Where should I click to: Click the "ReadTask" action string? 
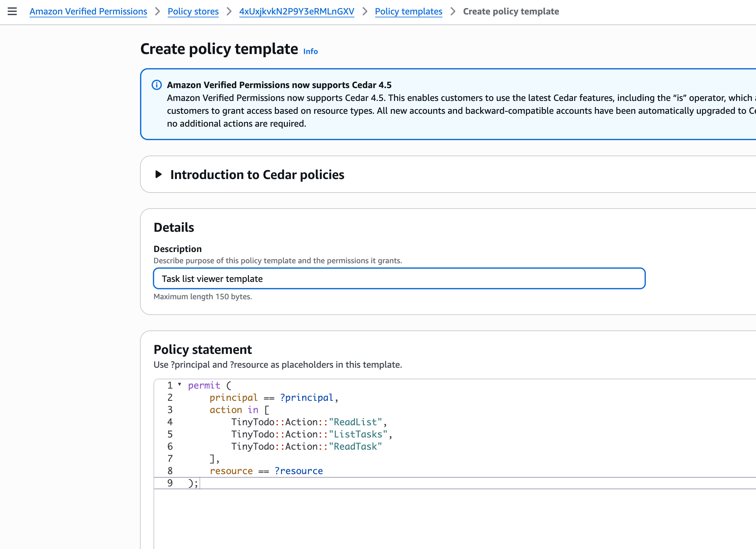[x=355, y=446]
